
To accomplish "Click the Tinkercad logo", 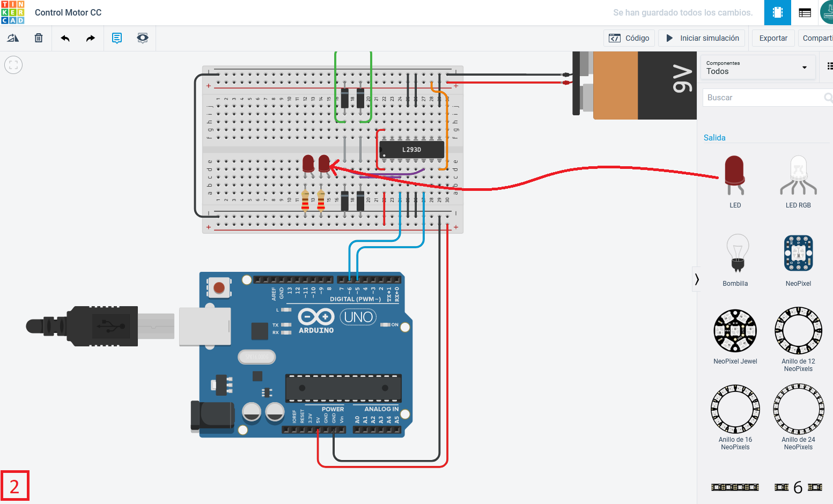I will [x=13, y=12].
